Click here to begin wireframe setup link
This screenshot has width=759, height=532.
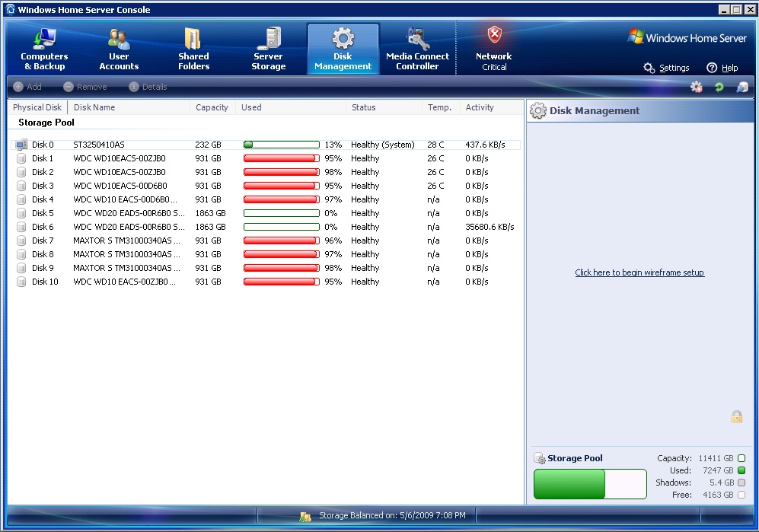point(639,272)
